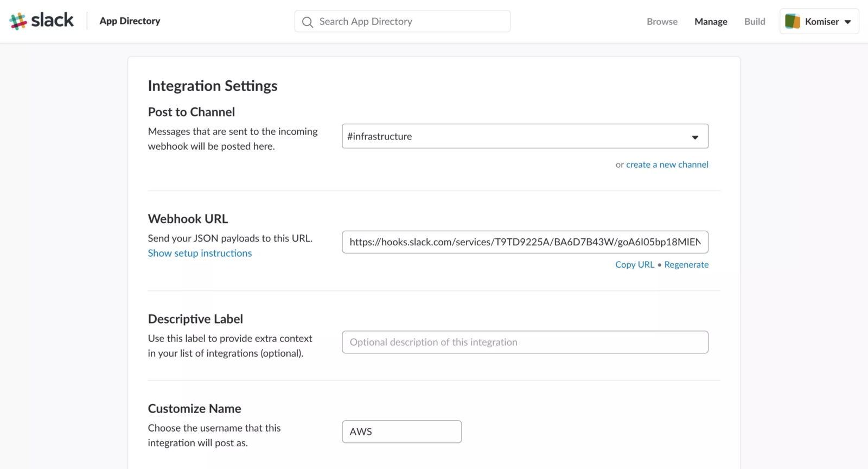Viewport: 868px width, 469px height.
Task: Open the Komiser workspace menu caret
Action: click(848, 22)
